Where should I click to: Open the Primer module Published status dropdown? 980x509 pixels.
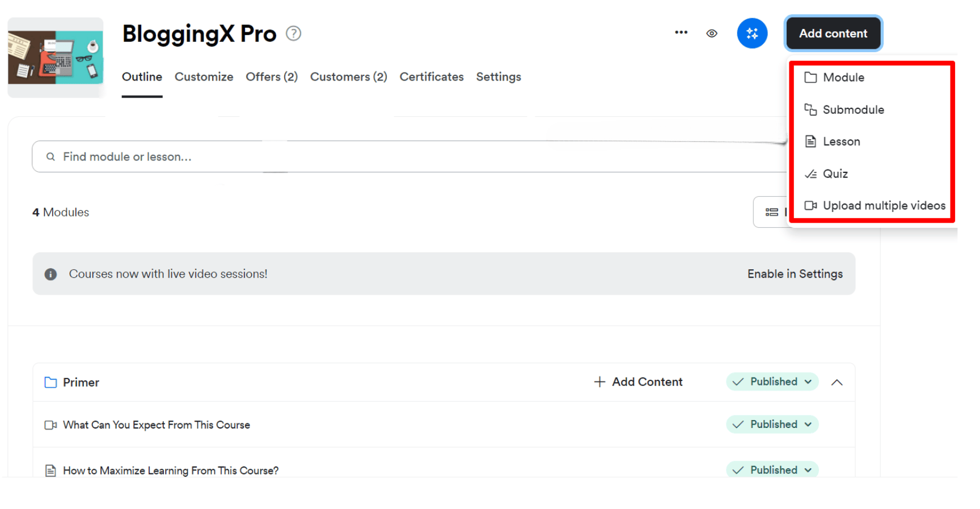click(772, 382)
